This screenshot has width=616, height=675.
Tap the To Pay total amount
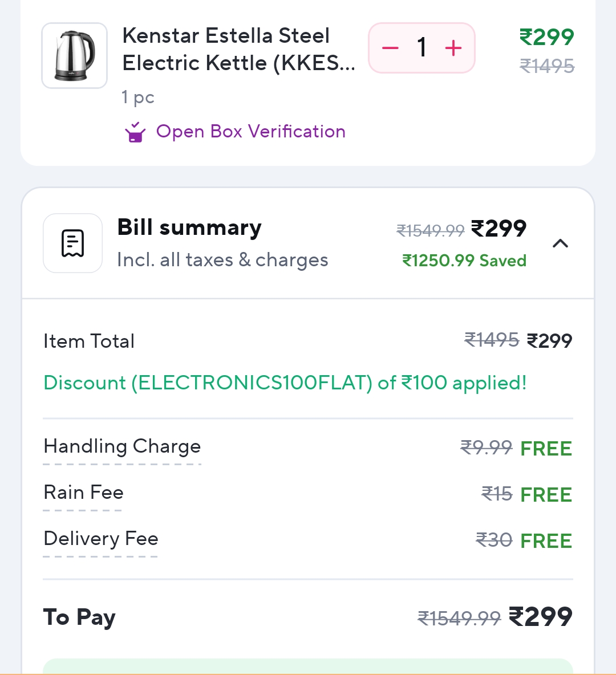(540, 617)
